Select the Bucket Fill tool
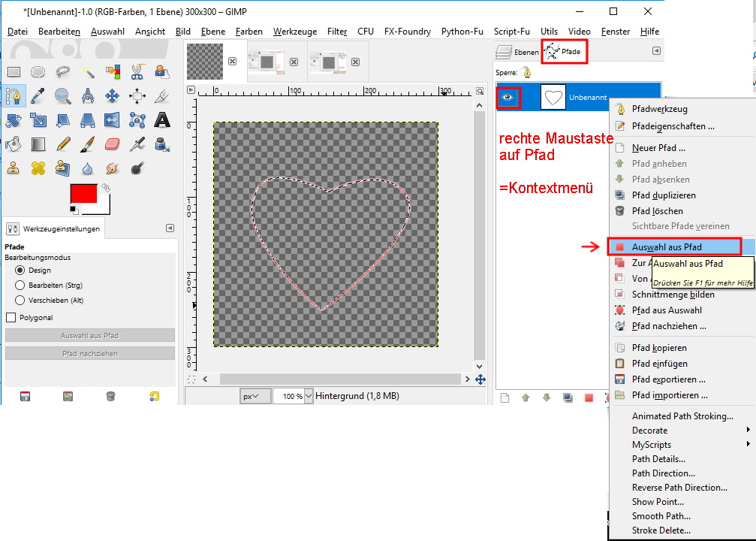This screenshot has height=541, width=756. coord(14,144)
